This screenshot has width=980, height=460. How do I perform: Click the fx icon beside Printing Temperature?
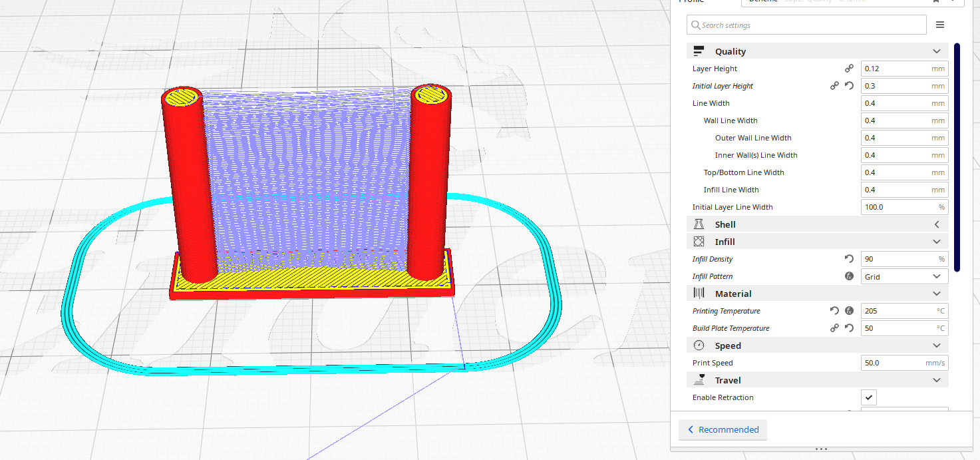click(x=849, y=311)
